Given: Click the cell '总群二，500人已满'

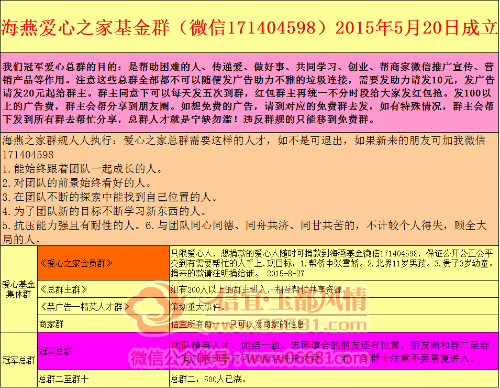Looking at the screenshot, I should [334, 379].
